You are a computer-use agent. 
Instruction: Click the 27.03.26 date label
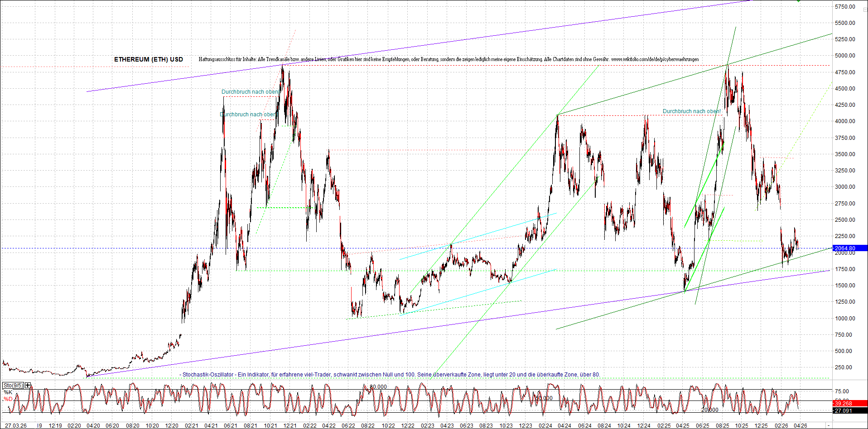(15, 426)
